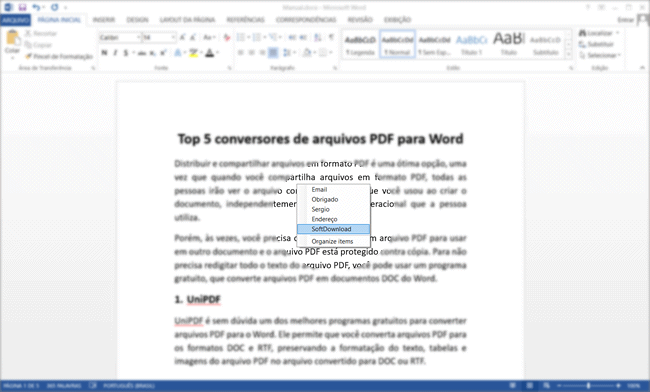The width and height of the screenshot is (650, 392).
Task: Click the grow font size icon
Action: click(x=182, y=38)
